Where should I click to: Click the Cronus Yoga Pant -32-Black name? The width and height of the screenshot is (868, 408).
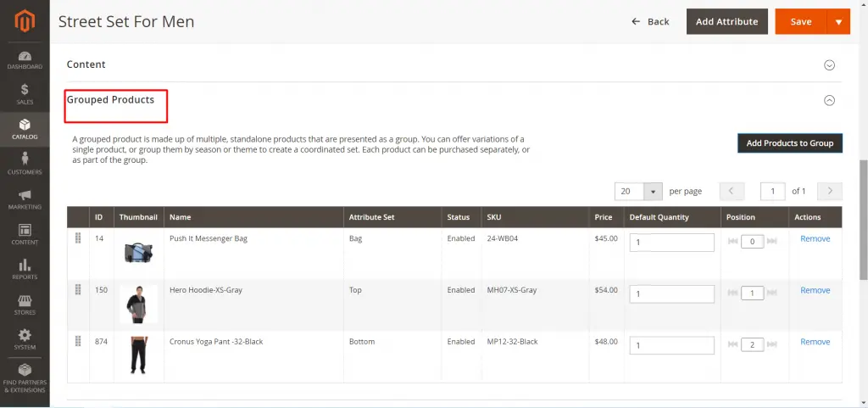click(x=216, y=342)
